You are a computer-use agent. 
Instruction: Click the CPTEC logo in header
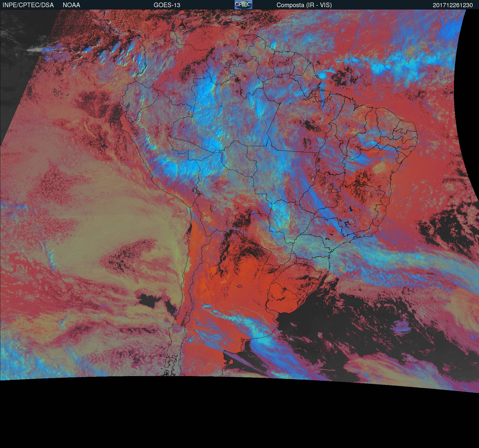click(243, 5)
